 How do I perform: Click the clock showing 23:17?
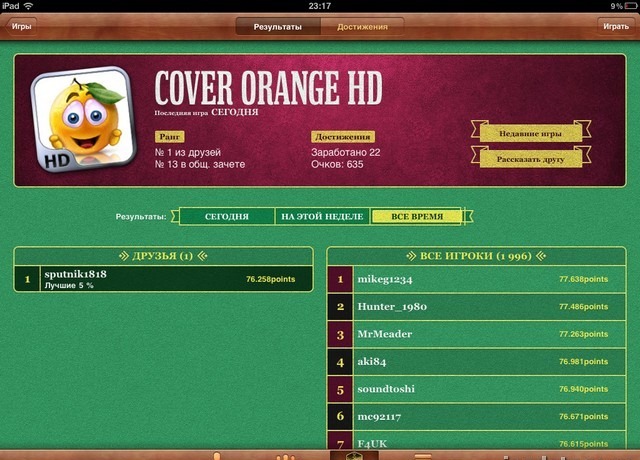(320, 6)
